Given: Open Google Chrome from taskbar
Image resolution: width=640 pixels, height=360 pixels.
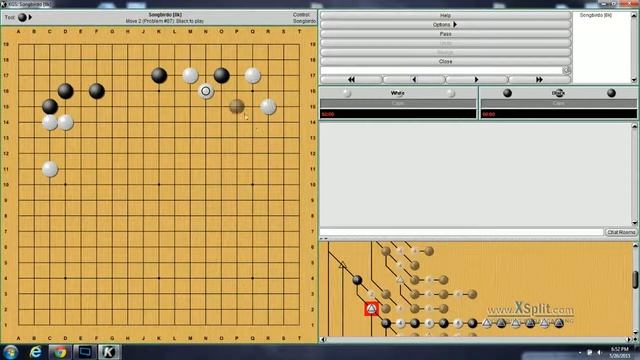Looking at the screenshot, I should click(x=60, y=352).
